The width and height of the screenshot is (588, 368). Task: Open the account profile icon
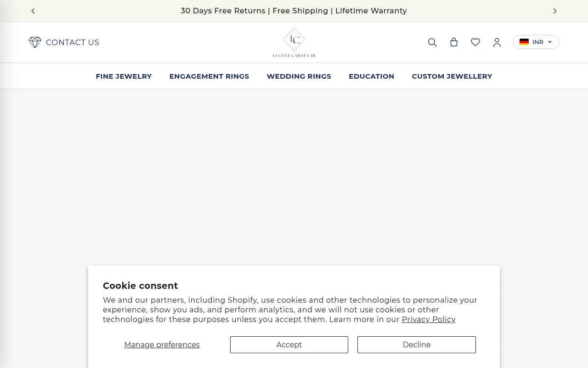(x=497, y=42)
